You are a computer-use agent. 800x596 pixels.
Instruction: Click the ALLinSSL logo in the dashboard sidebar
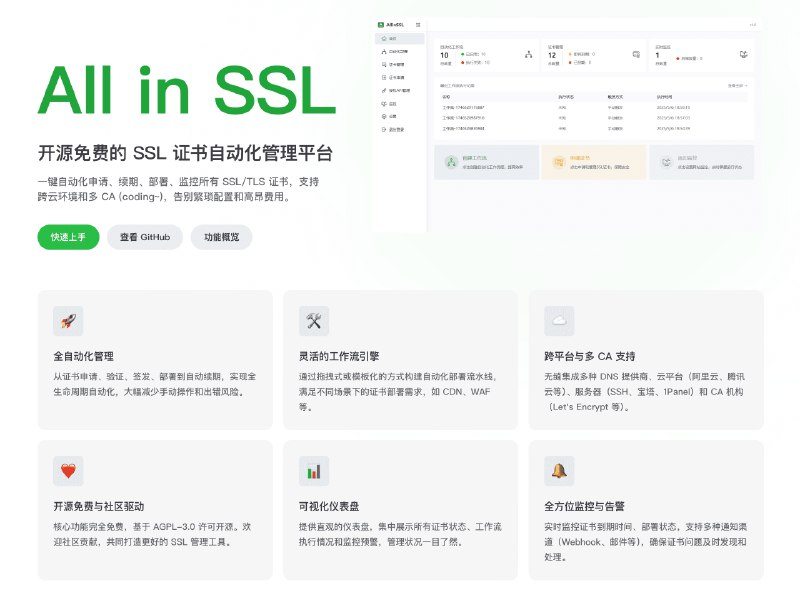388,24
